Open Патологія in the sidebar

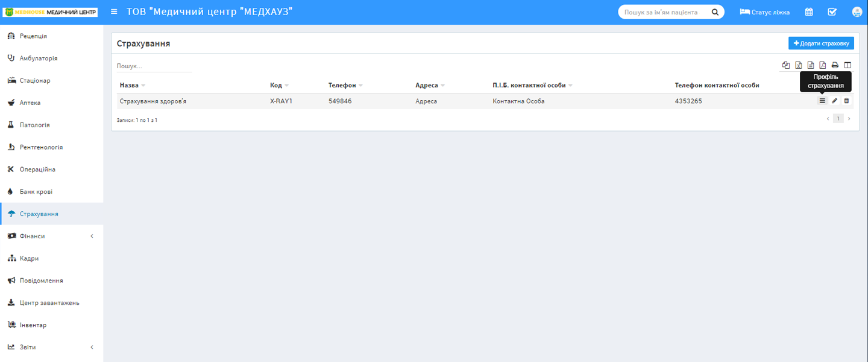[x=52, y=125]
